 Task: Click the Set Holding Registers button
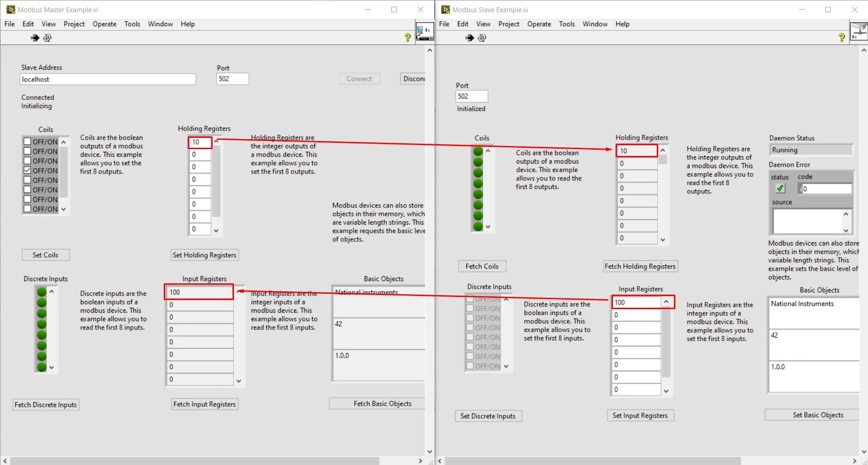pos(204,255)
